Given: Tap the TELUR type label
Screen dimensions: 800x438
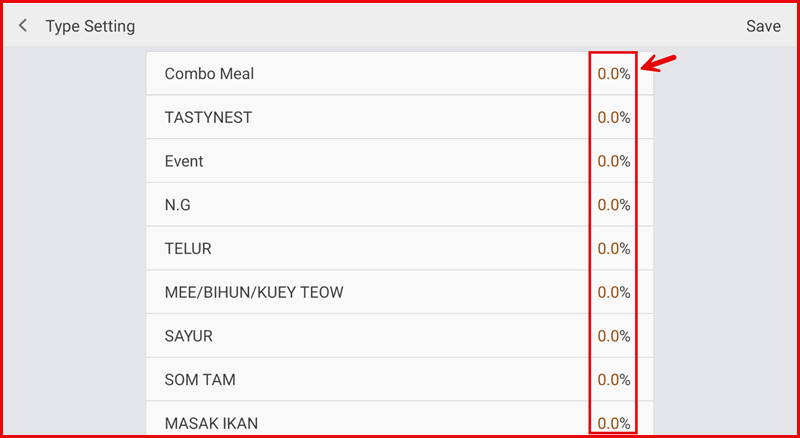Looking at the screenshot, I should 188,249.
